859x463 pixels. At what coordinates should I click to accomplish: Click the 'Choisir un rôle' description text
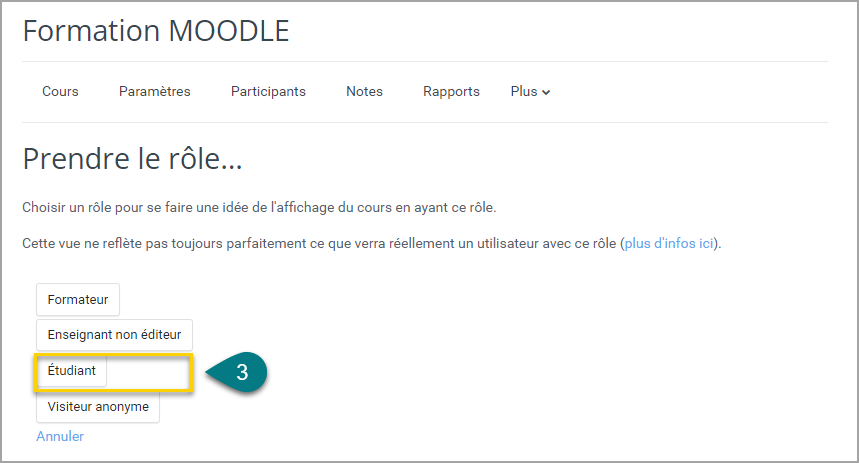point(259,208)
